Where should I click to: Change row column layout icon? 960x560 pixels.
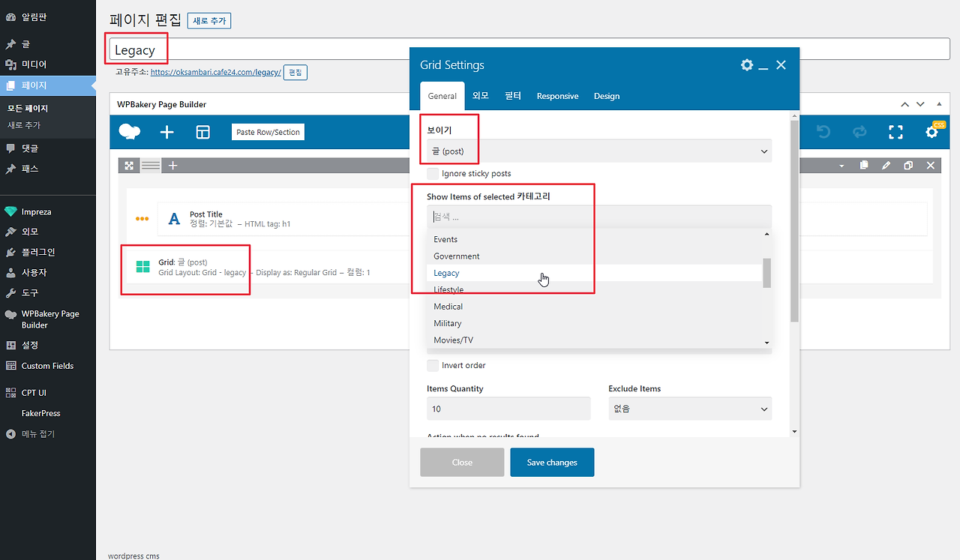151,165
